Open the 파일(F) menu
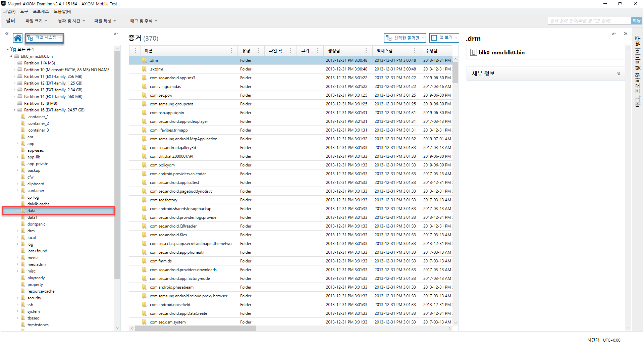Image resolution: width=644 pixels, height=349 pixels. click(x=9, y=11)
